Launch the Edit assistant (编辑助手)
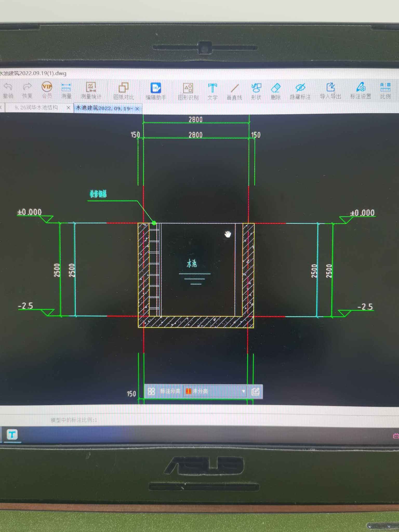 tap(156, 91)
